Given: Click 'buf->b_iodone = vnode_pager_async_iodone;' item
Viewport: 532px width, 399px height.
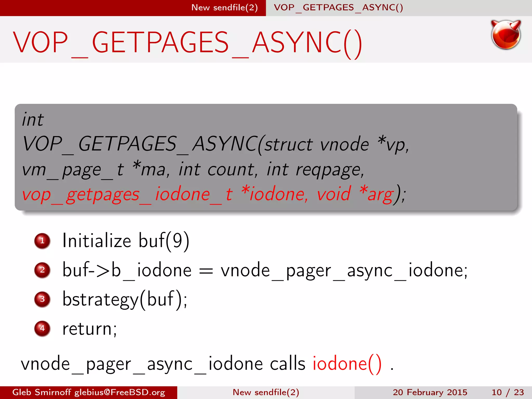Looking at the screenshot, I should pyautogui.click(x=265, y=270).
